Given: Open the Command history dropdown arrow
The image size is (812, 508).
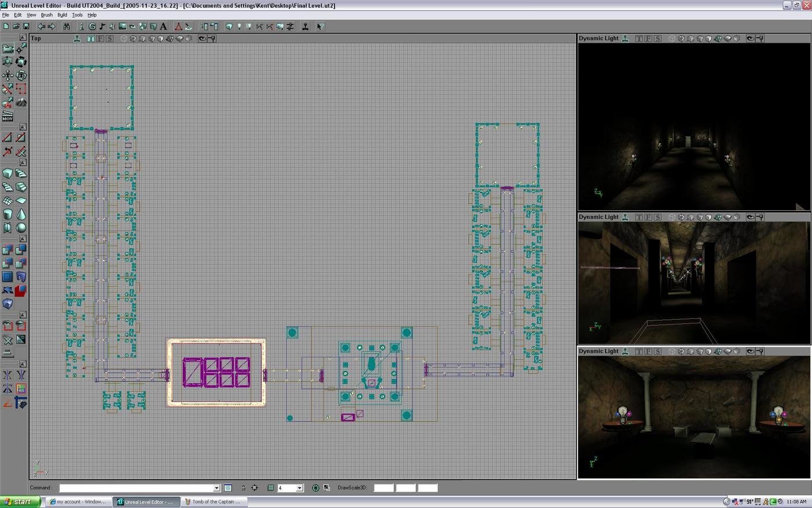Looking at the screenshot, I should click(217, 488).
